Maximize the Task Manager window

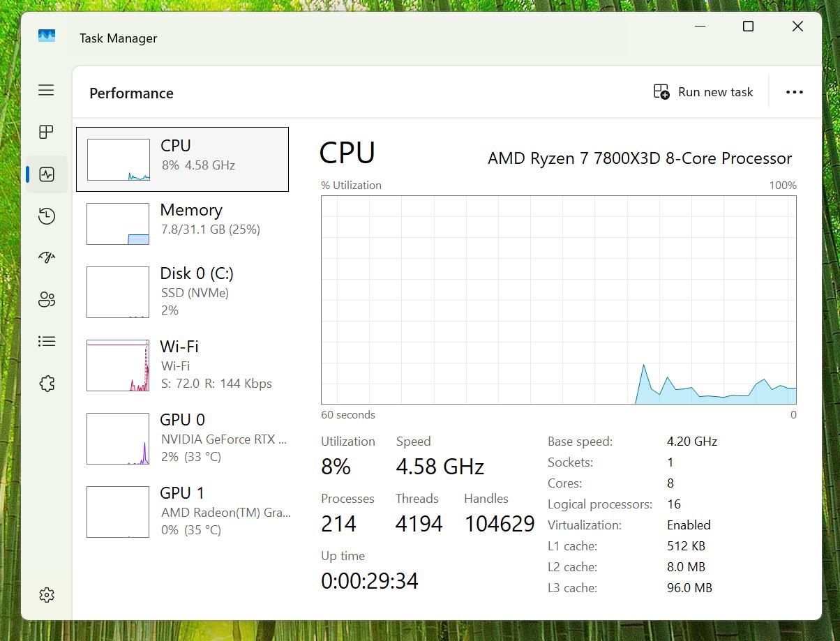tap(748, 27)
